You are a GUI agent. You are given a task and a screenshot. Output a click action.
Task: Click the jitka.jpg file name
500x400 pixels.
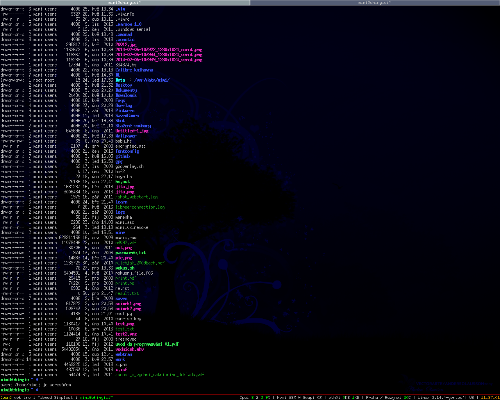(x=125, y=187)
